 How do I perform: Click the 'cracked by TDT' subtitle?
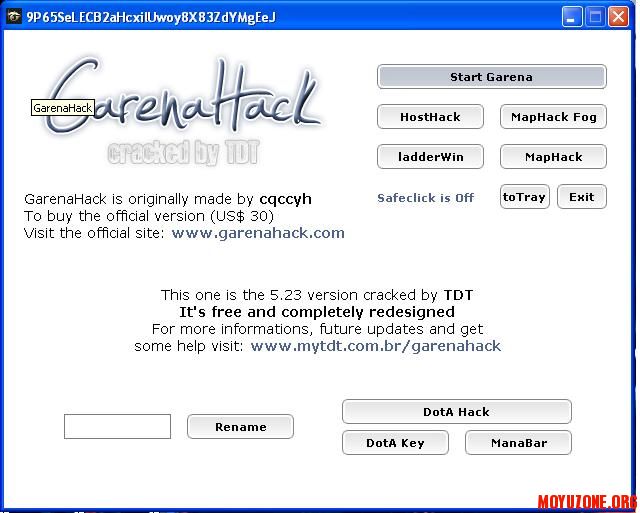point(184,153)
